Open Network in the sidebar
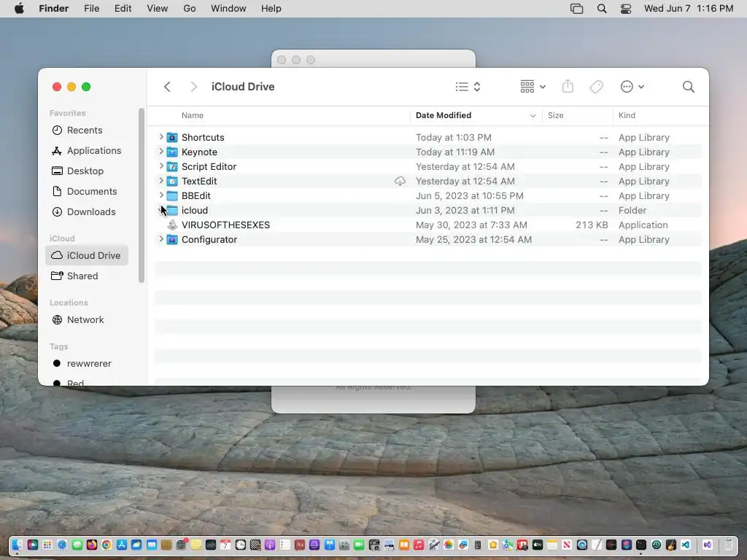747x560 pixels. pos(87,319)
